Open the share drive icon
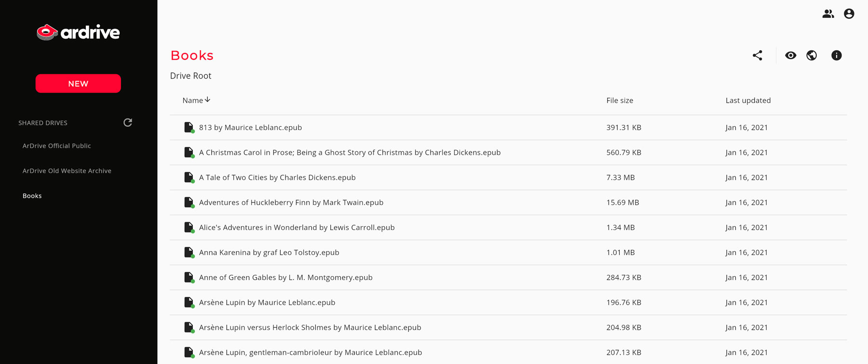Image resolution: width=868 pixels, height=364 pixels. [758, 55]
